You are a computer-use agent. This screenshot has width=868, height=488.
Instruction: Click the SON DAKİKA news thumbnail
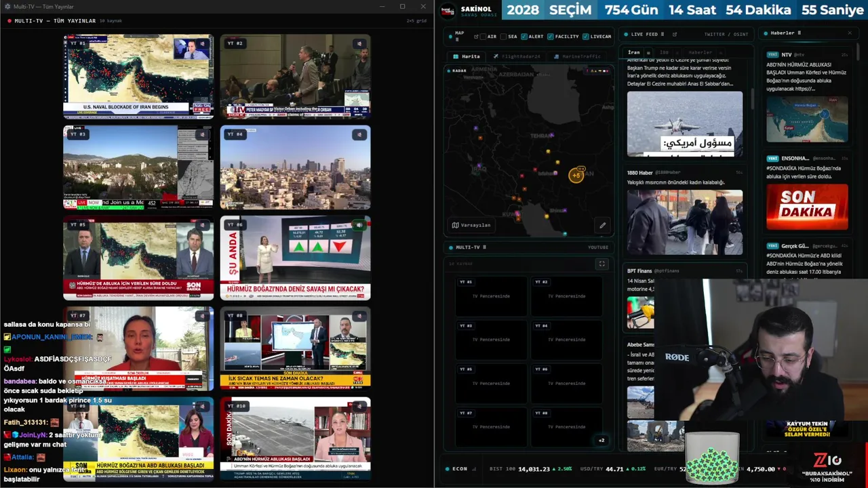click(x=807, y=207)
